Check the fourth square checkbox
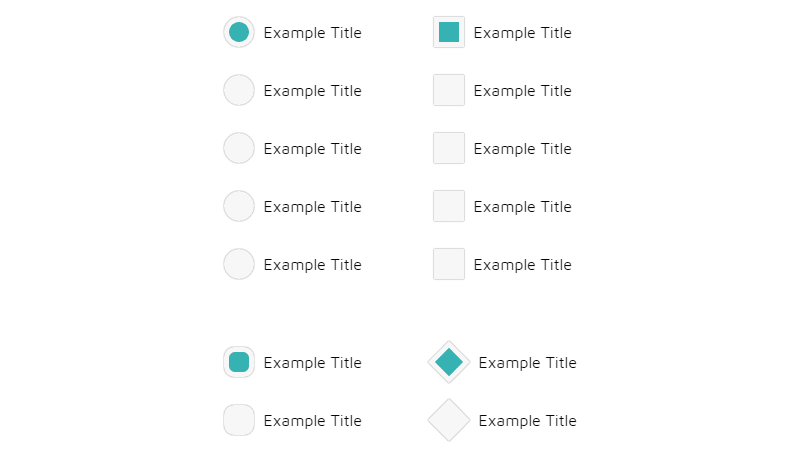Image resolution: width=800 pixels, height=453 pixels. tap(449, 206)
